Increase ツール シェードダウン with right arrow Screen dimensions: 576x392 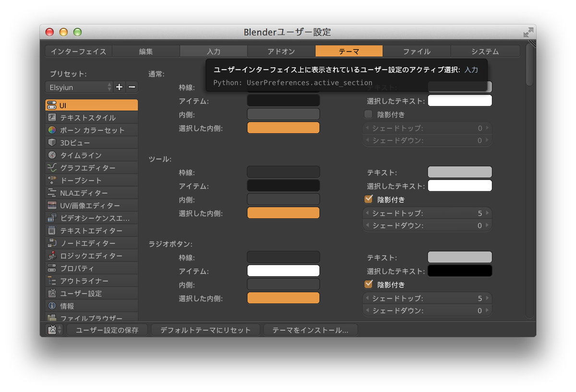488,226
